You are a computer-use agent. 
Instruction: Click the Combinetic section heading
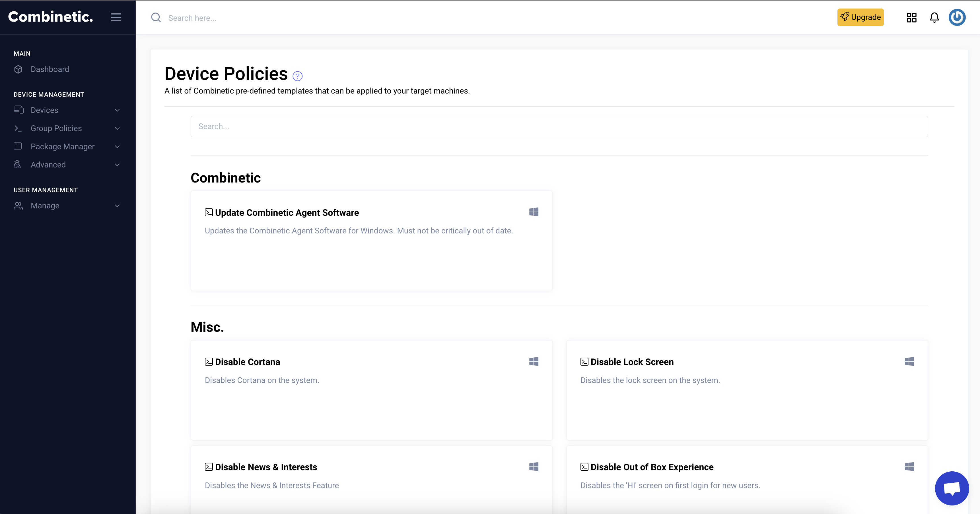pos(226,178)
